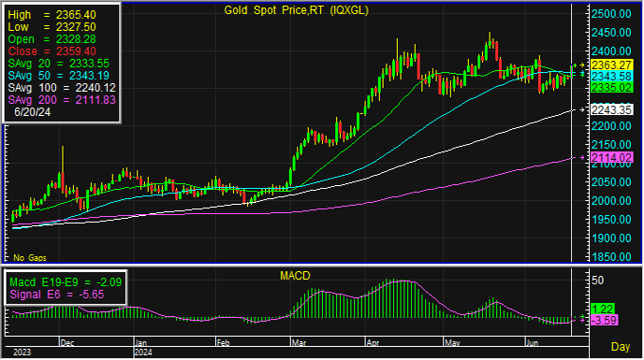Select the Macd E19-E9 = -2.09 label
Viewport: 644px width, 360px height.
click(x=66, y=282)
